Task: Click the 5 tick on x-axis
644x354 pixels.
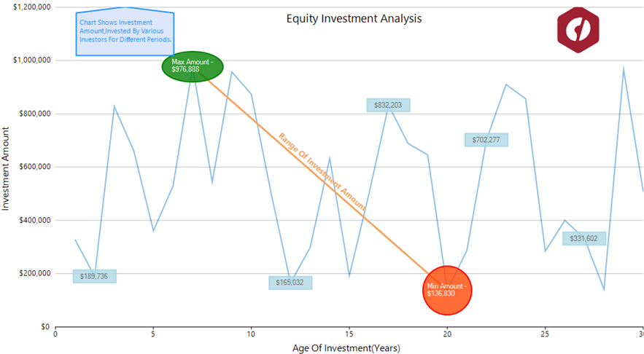Action: point(153,334)
